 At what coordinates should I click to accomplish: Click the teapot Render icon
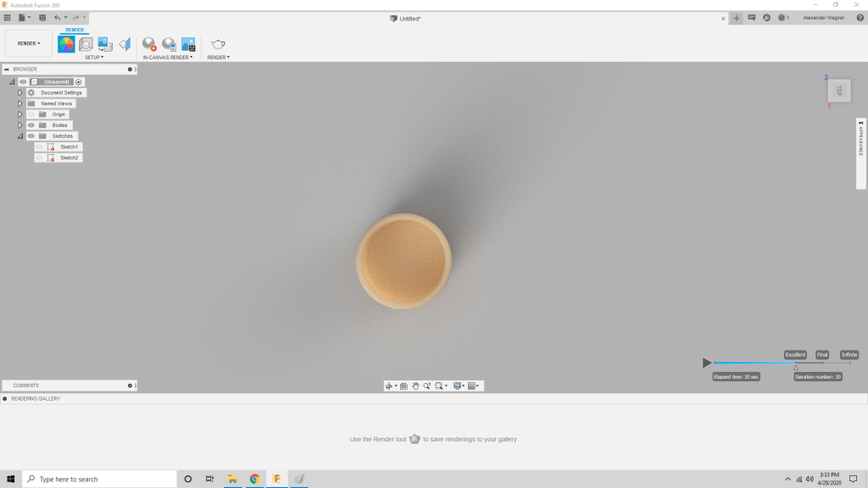tap(218, 44)
